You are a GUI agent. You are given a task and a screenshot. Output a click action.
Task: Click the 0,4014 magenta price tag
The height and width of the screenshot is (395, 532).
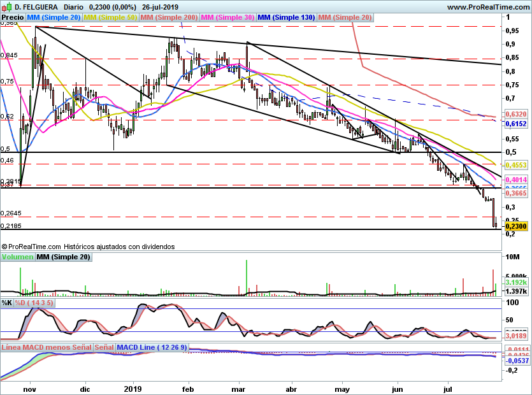pyautogui.click(x=516, y=180)
